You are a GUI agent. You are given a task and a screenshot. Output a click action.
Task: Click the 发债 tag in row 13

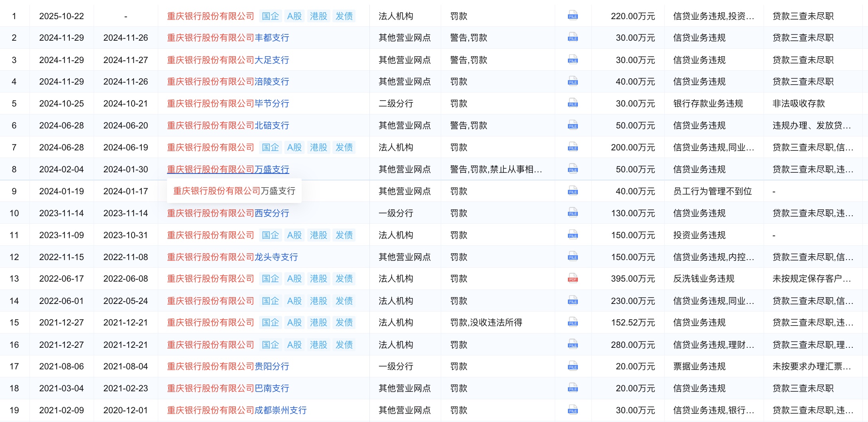pos(344,279)
